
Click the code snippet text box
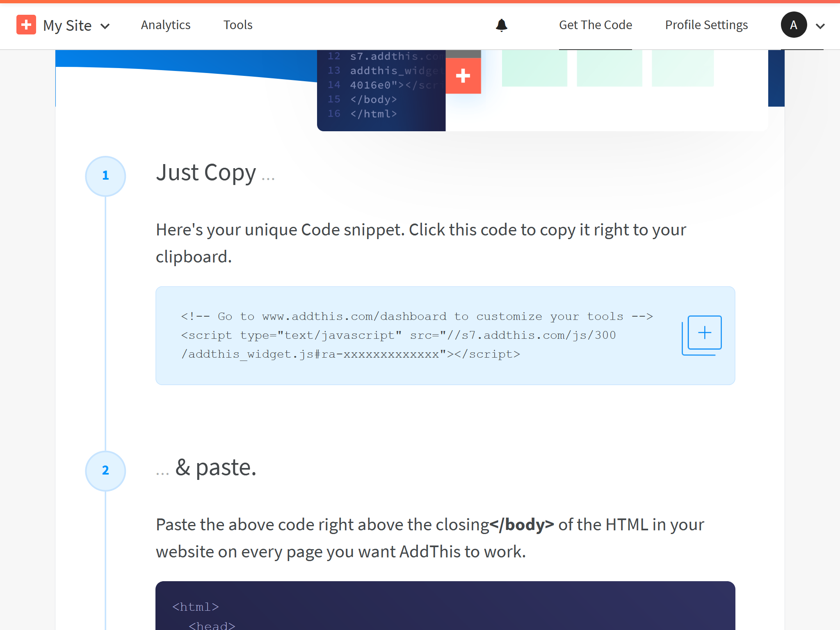pyautogui.click(x=445, y=336)
